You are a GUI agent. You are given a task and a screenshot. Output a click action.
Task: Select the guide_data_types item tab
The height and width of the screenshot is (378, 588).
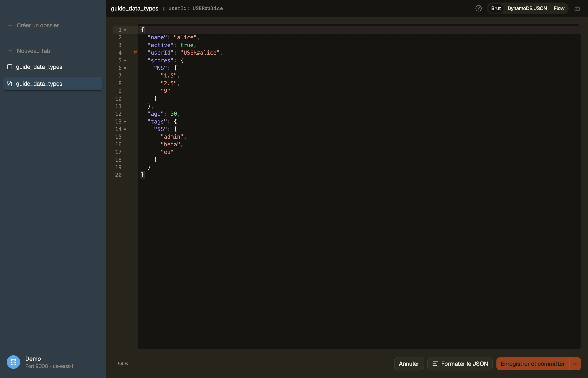pos(53,84)
